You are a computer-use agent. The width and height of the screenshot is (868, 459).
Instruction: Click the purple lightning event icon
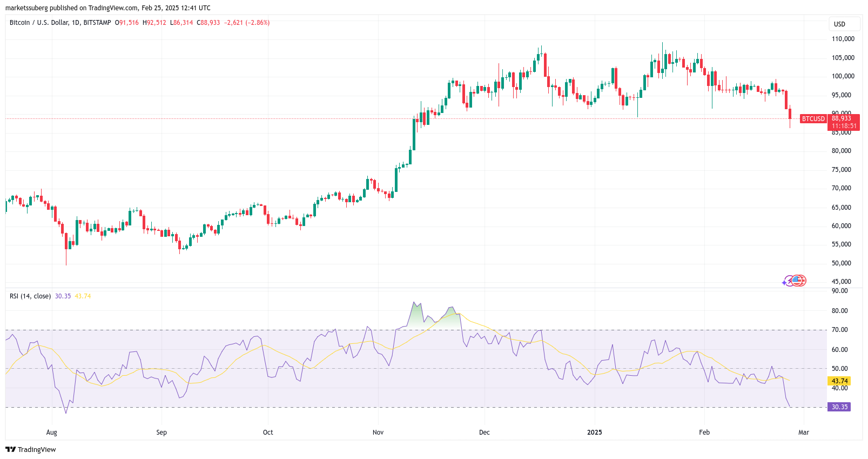pyautogui.click(x=790, y=281)
